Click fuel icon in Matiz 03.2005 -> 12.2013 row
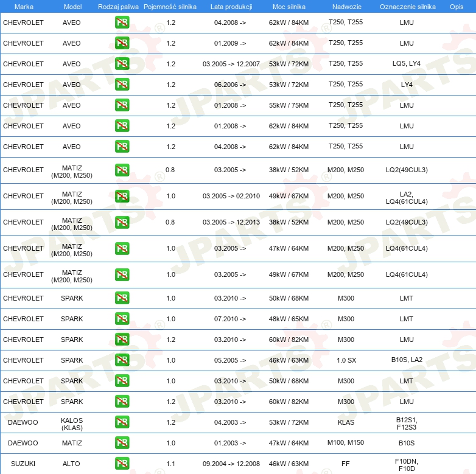Image resolution: width=476 pixels, height=474 pixels. pos(122,222)
